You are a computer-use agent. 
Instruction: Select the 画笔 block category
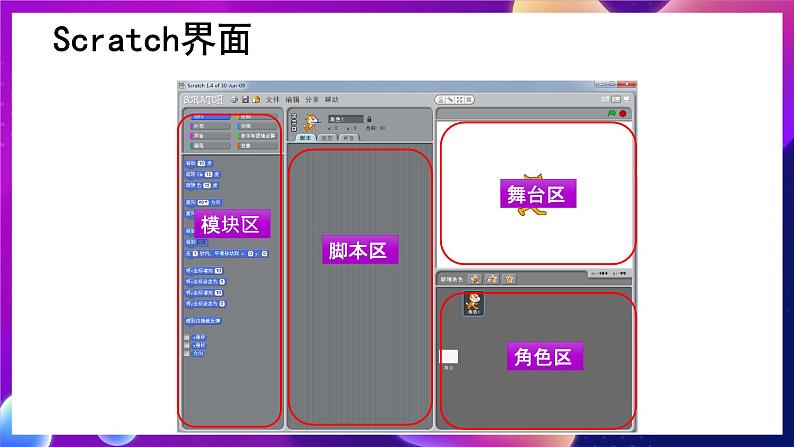click(x=210, y=146)
